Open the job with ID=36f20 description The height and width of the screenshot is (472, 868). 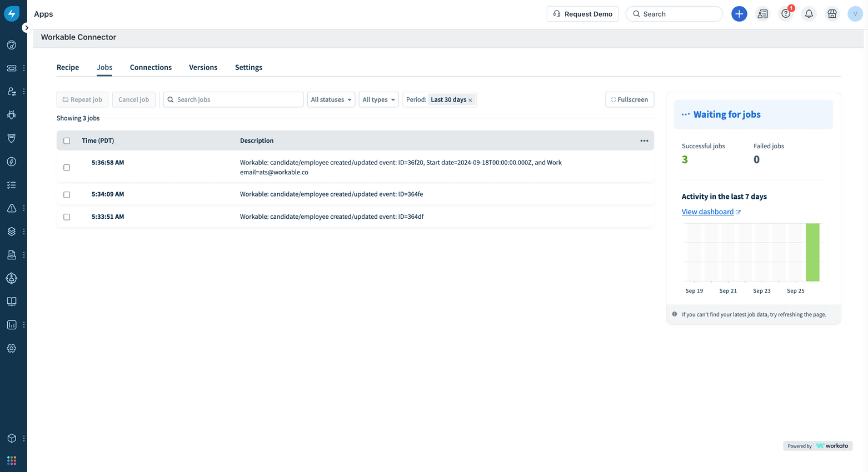pos(401,167)
